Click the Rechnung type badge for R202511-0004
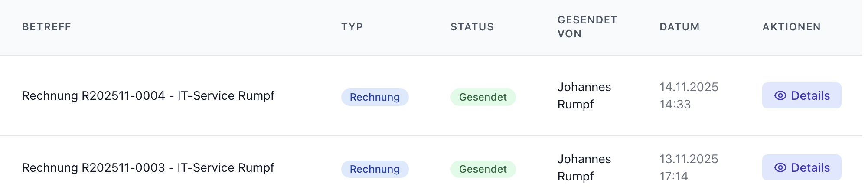The height and width of the screenshot is (190, 868). pos(375,97)
